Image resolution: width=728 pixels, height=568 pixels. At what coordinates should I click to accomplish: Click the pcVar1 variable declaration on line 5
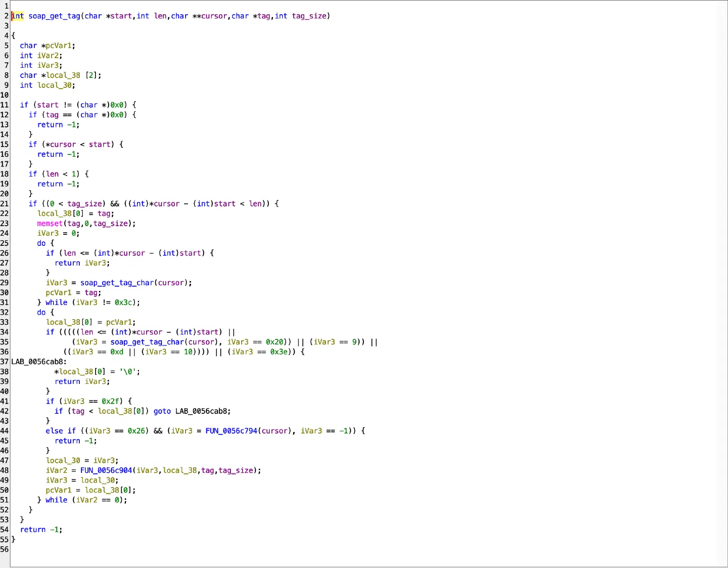[x=59, y=46]
